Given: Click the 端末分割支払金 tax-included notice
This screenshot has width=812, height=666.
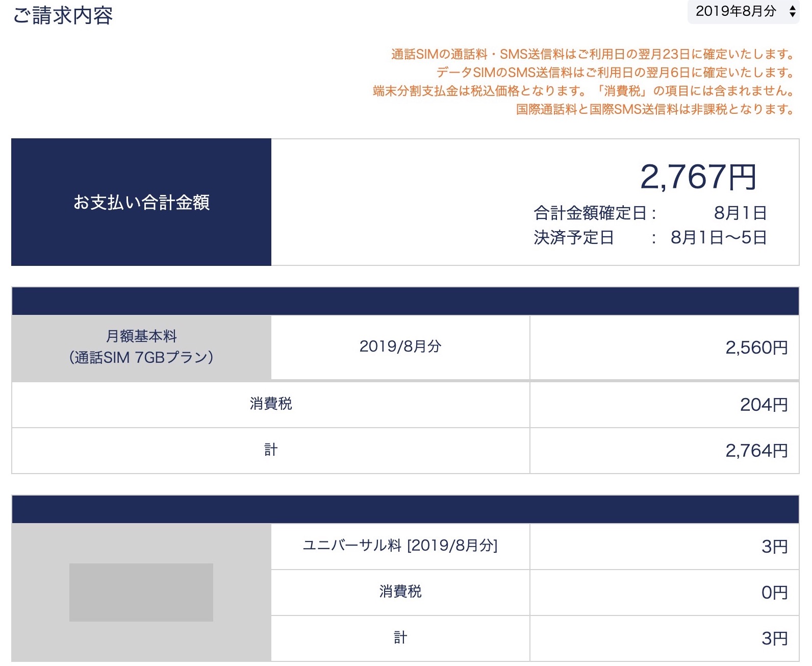Looking at the screenshot, I should (583, 91).
